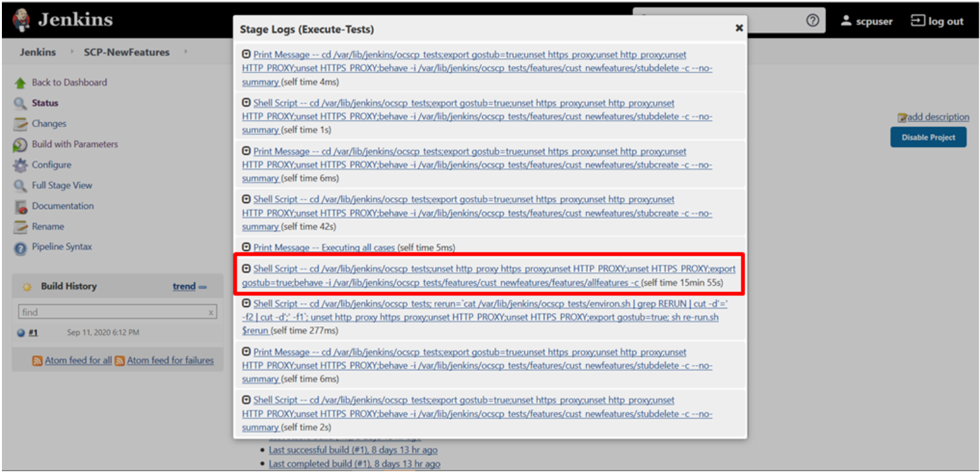Click log out link
The height and width of the screenshot is (472, 980).
[945, 21]
